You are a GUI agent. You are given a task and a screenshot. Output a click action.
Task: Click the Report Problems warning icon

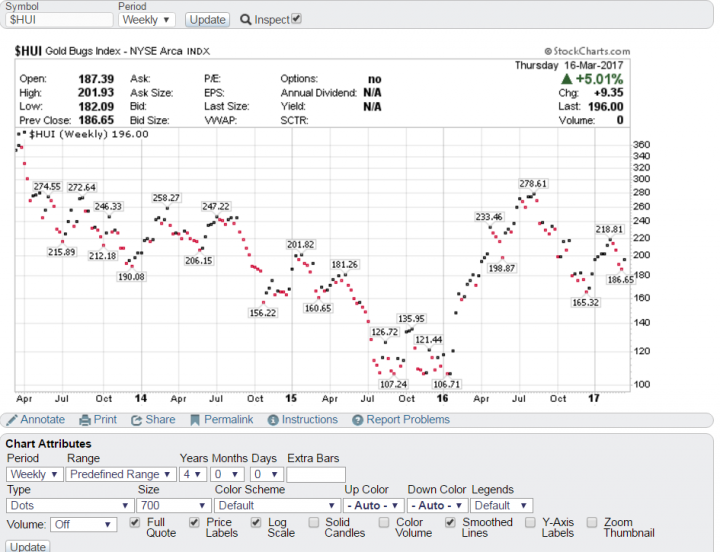click(x=356, y=420)
